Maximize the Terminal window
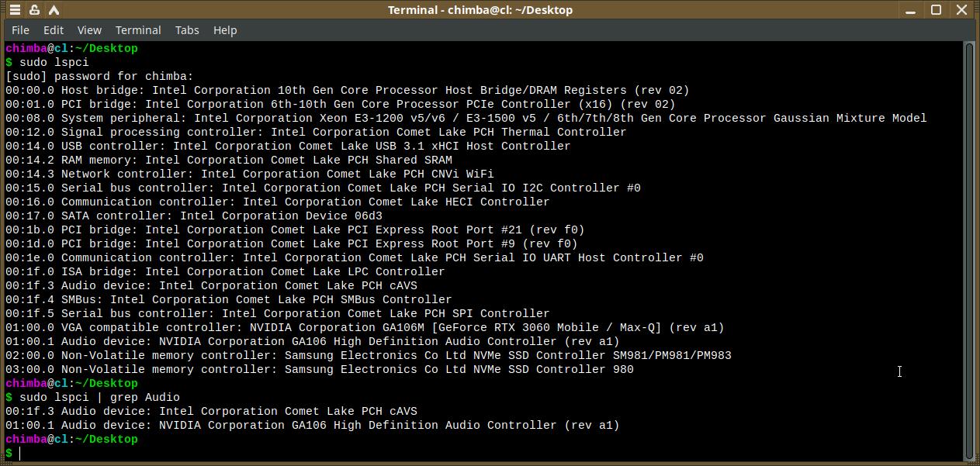 937,10
